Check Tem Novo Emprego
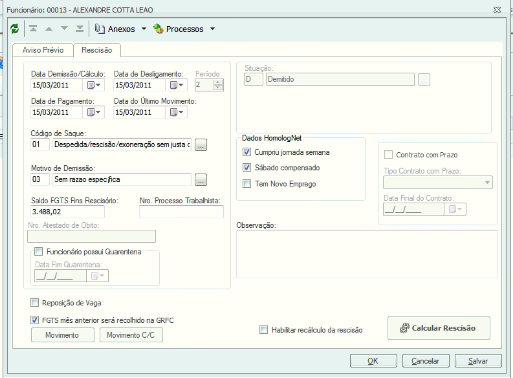Viewport: 513px width, 378px height. [x=247, y=184]
